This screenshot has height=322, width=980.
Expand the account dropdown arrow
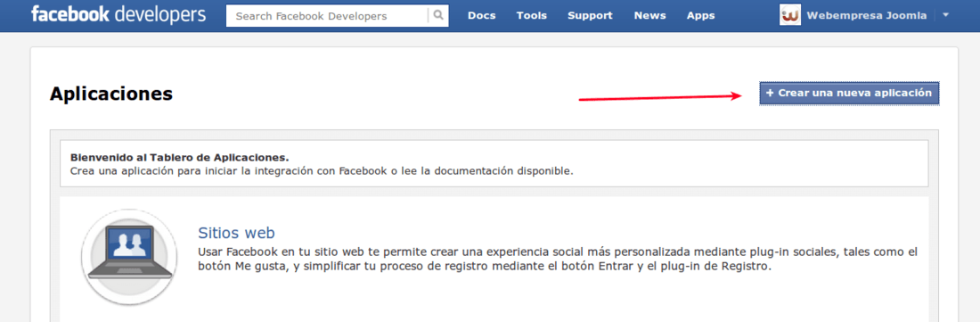[x=945, y=15]
